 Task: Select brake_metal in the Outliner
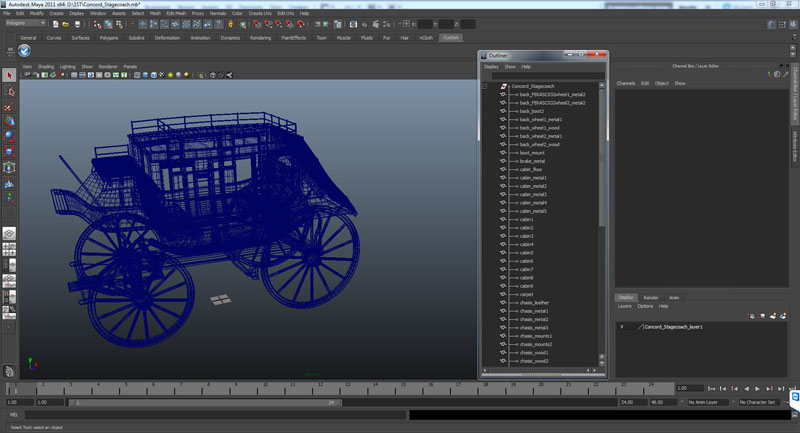[532, 161]
